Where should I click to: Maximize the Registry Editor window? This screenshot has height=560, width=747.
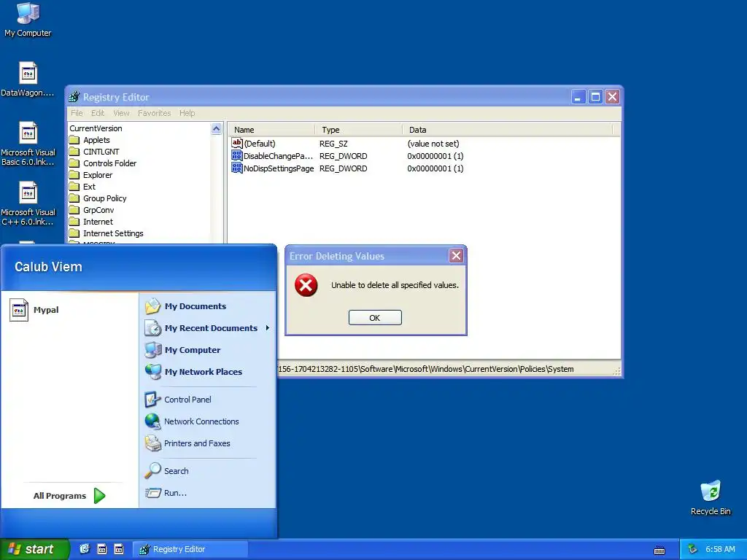[x=595, y=97]
